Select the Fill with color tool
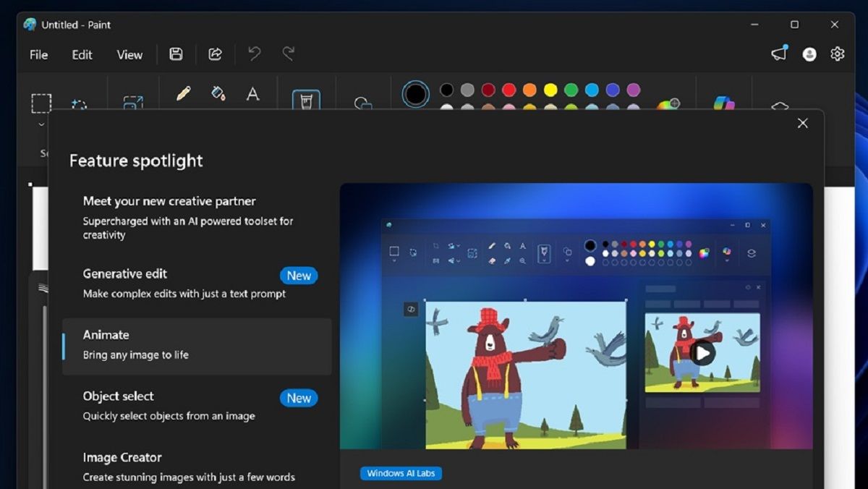 point(218,93)
